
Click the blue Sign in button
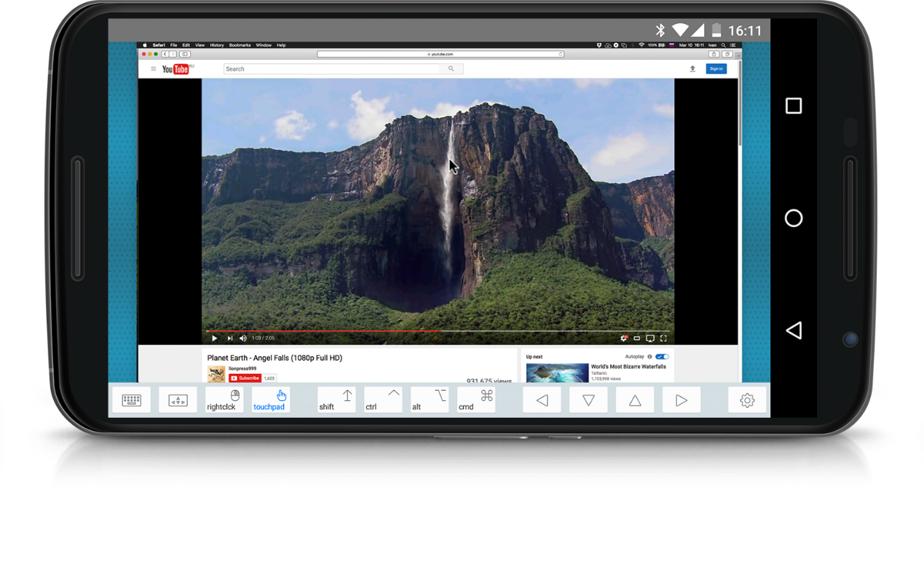coord(716,69)
